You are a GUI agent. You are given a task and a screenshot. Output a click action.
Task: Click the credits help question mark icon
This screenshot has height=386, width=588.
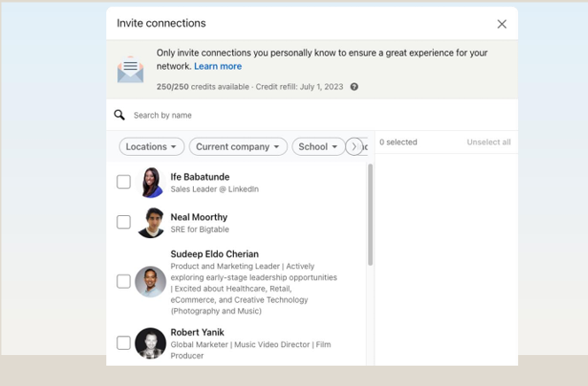(x=354, y=87)
